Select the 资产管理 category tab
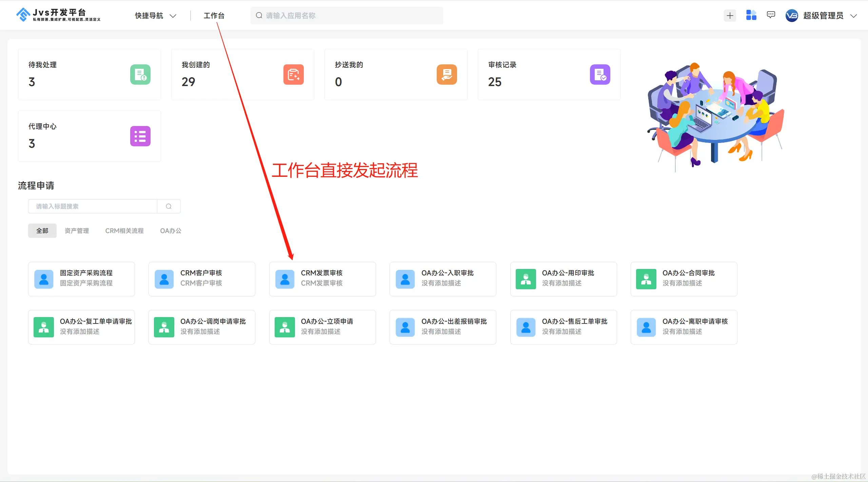This screenshot has height=482, width=868. click(77, 231)
